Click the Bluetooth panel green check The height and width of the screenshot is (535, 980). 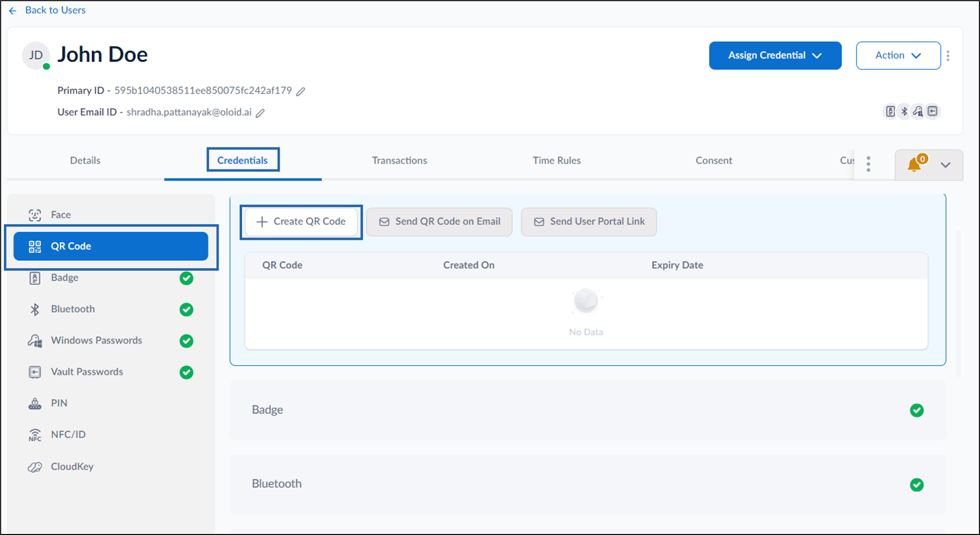917,485
